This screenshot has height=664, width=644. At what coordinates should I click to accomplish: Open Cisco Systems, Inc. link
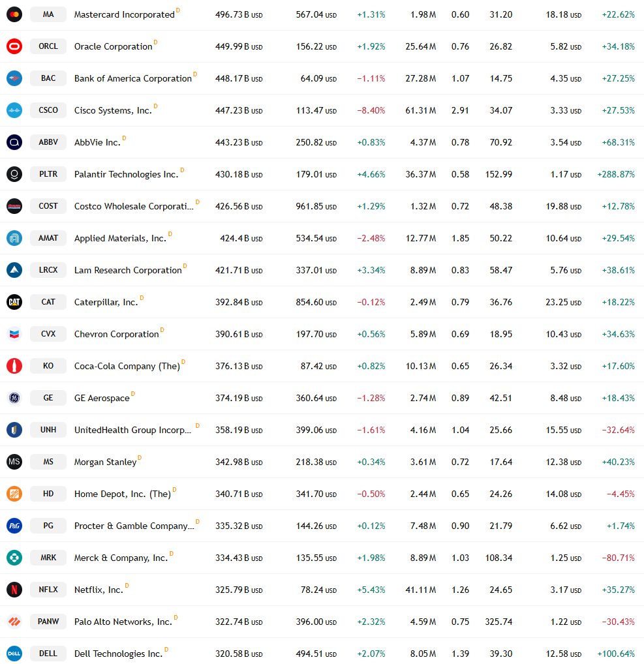(x=113, y=110)
